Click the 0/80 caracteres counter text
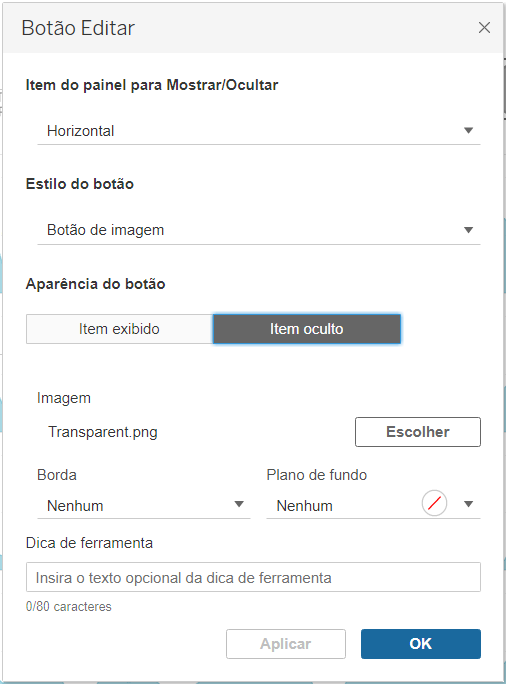Screen dimensions: 506x684 [69, 606]
